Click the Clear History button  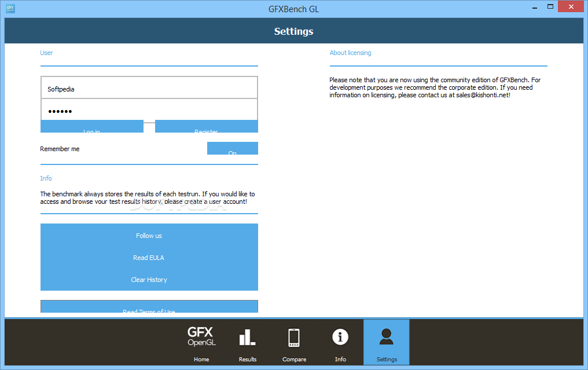click(149, 280)
